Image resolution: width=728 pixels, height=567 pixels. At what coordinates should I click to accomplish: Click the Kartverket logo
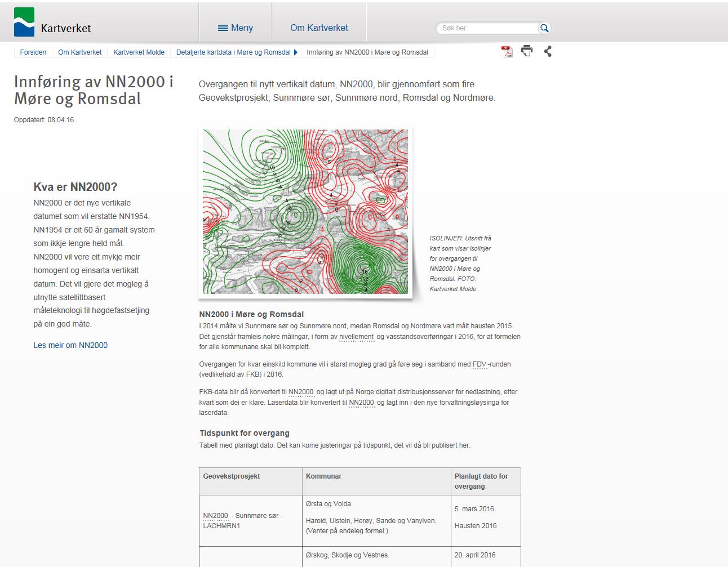(52, 23)
